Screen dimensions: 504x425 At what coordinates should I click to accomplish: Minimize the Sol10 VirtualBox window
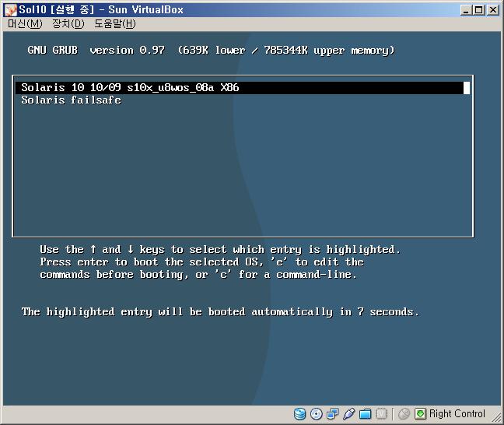click(x=466, y=10)
